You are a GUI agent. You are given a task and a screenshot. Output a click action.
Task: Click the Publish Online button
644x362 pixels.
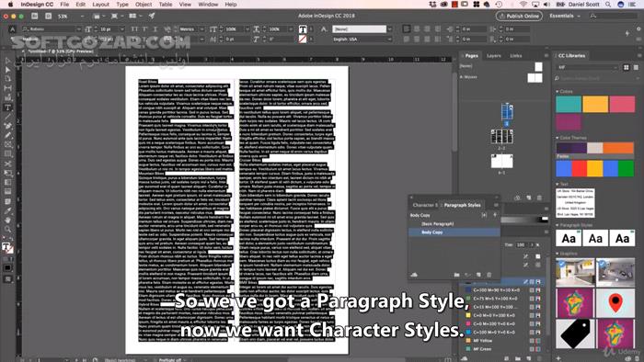pos(519,16)
